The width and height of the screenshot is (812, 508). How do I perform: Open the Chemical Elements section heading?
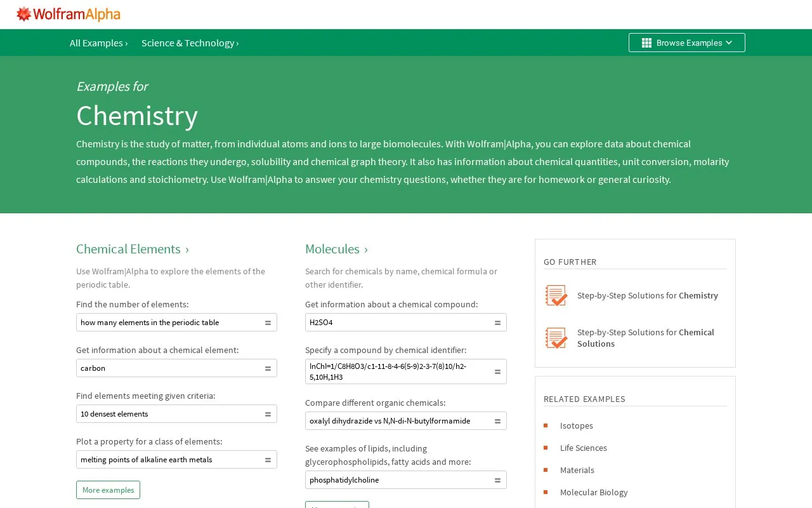pos(133,249)
